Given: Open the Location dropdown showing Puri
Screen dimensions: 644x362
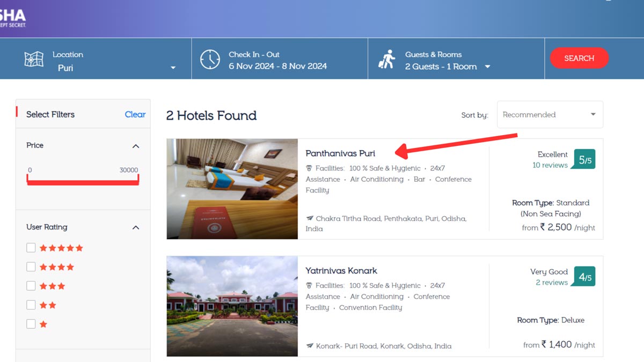Looking at the screenshot, I should pyautogui.click(x=173, y=67).
